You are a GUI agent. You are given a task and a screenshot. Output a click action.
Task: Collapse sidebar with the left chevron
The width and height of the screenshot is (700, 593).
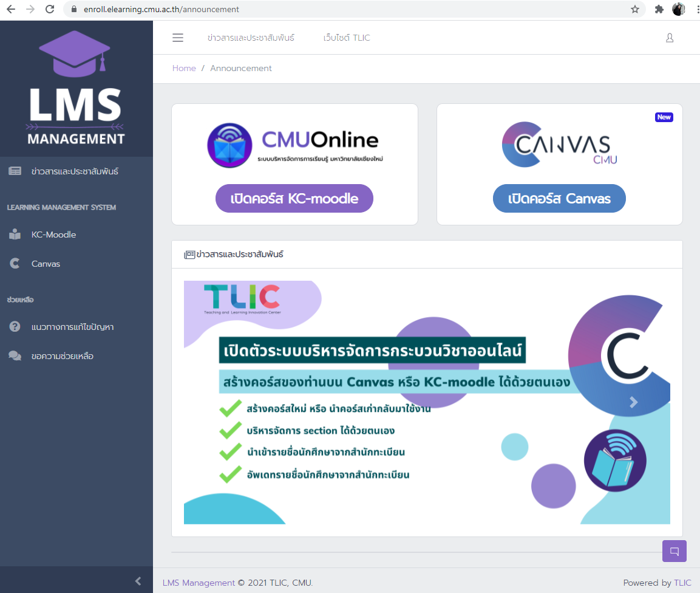138,580
